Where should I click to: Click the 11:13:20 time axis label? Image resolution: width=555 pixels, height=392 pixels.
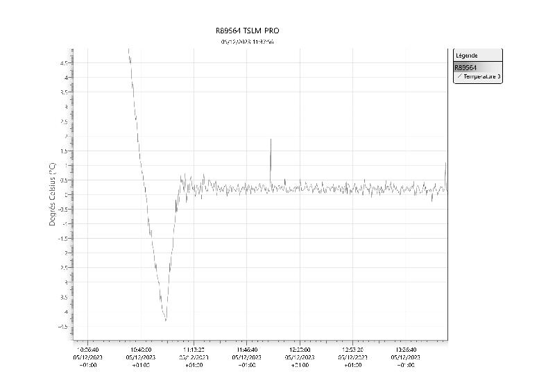194,350
